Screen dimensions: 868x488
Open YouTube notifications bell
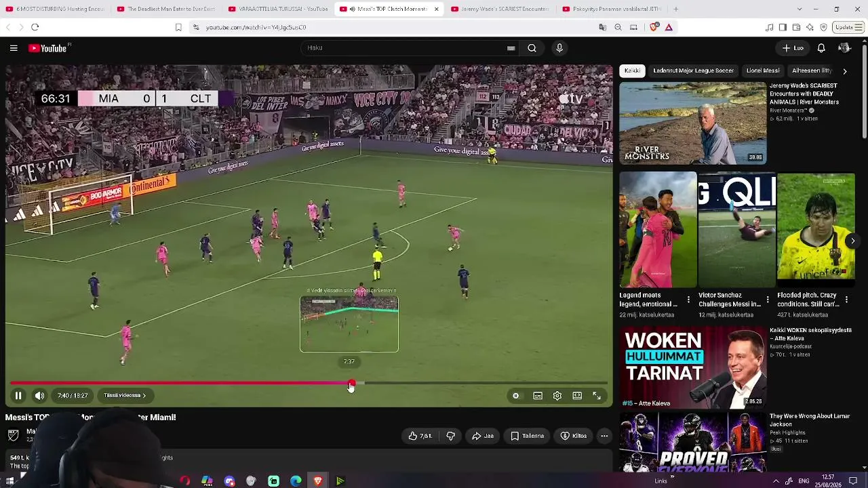821,48
